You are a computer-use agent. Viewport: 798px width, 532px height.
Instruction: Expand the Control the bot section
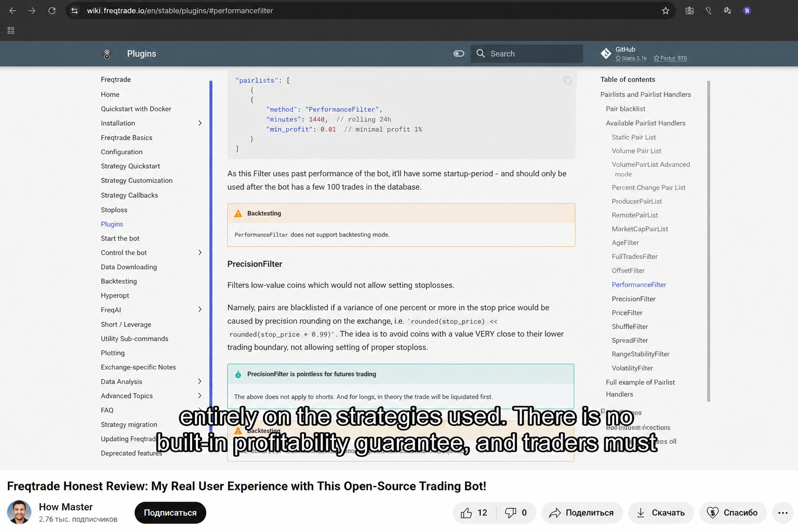200,252
